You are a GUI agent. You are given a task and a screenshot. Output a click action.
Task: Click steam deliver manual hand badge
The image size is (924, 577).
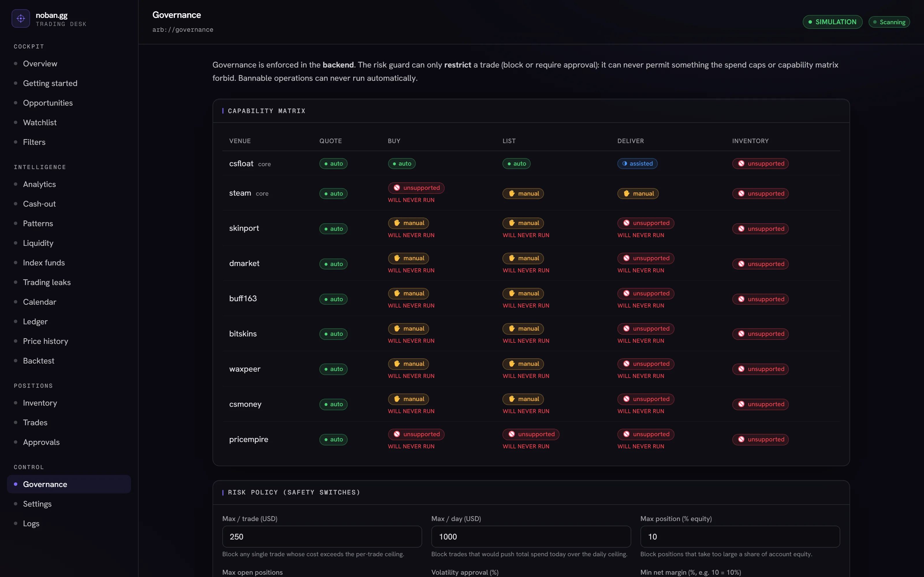638,194
